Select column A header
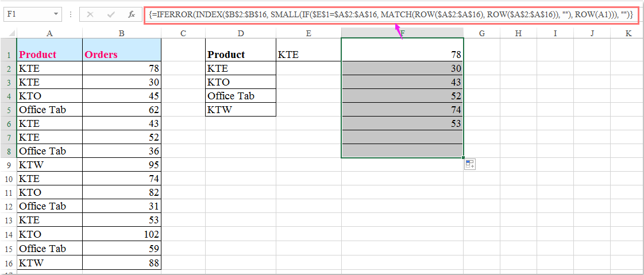 (x=49, y=34)
